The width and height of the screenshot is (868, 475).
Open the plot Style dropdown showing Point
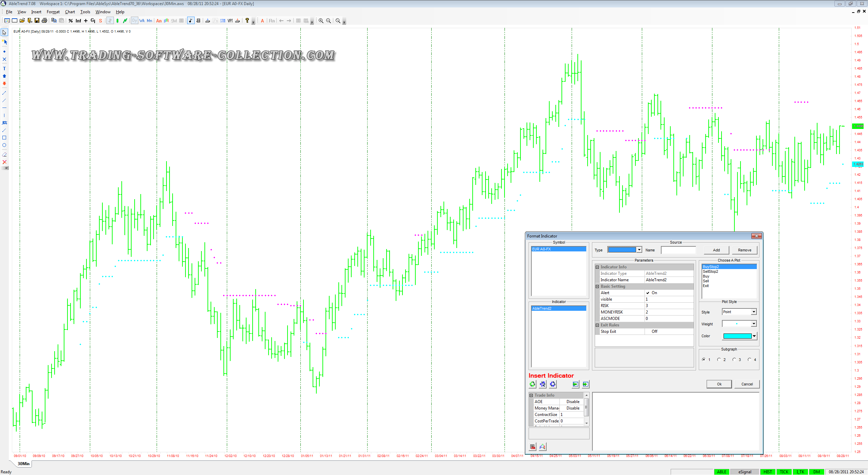pos(753,312)
